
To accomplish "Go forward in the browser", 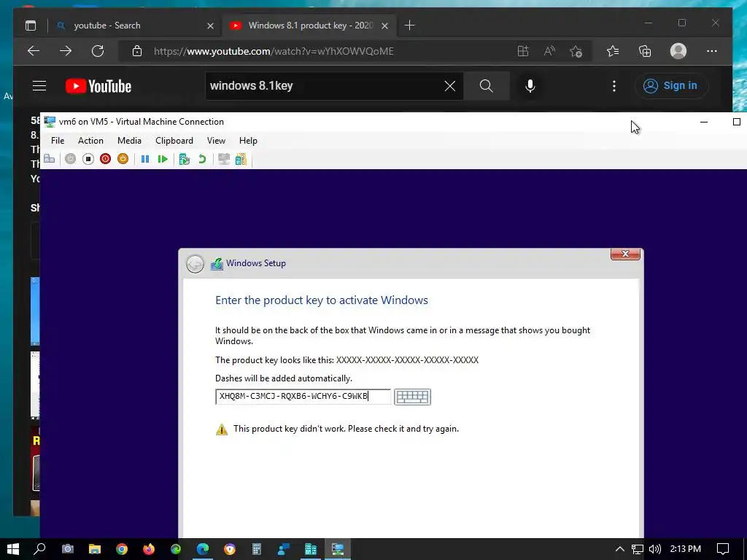I will (66, 51).
